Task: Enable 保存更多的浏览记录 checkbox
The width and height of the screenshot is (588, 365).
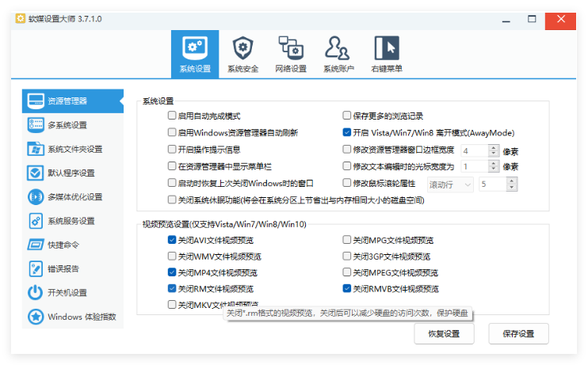Action: (x=347, y=116)
